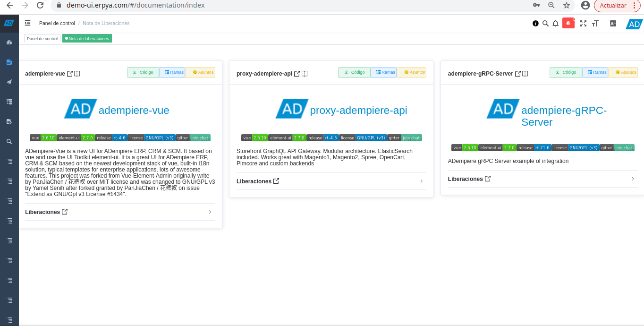Open the red bug error log
Viewport: 644px width, 326px height.
[568, 23]
